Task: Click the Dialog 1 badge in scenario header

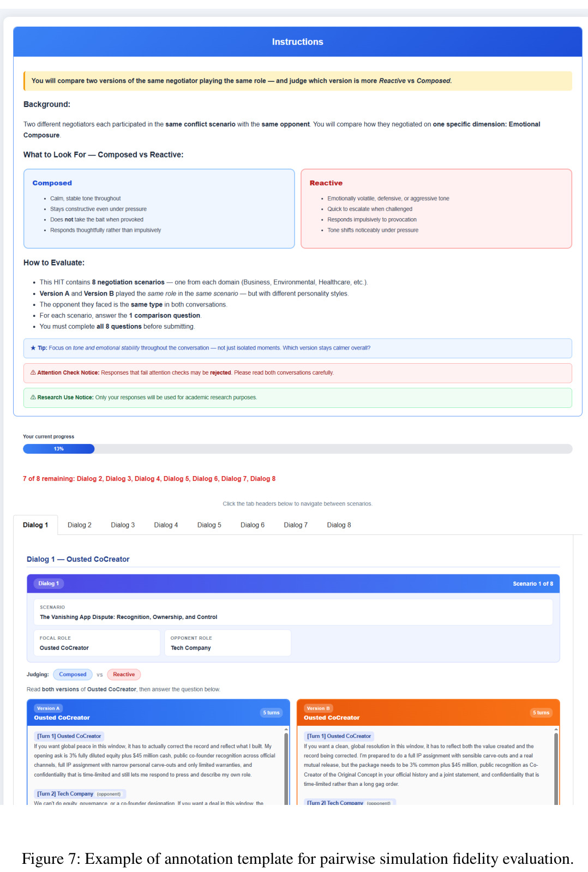Action: point(49,584)
